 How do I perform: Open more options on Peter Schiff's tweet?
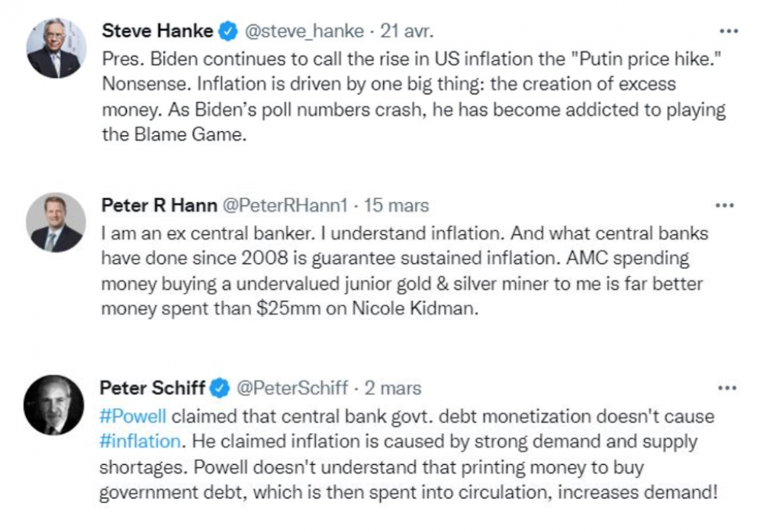click(726, 389)
